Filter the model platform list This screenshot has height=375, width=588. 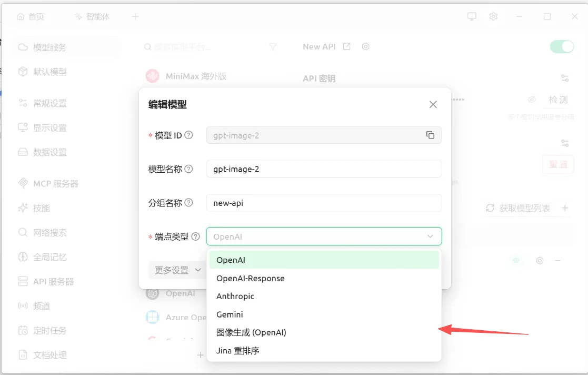click(273, 46)
